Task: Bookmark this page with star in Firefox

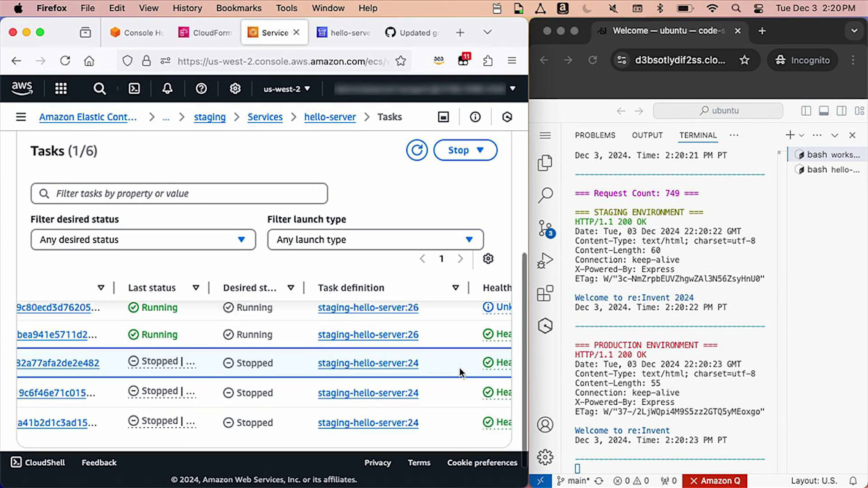Action: (401, 61)
